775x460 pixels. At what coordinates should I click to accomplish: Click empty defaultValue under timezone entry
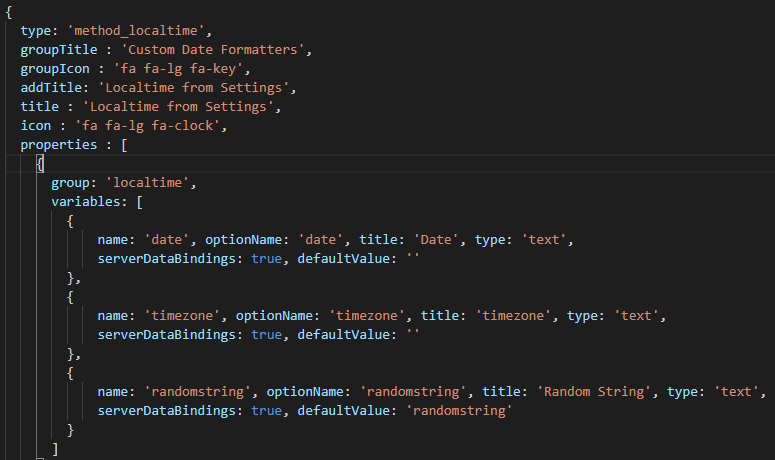coord(413,335)
